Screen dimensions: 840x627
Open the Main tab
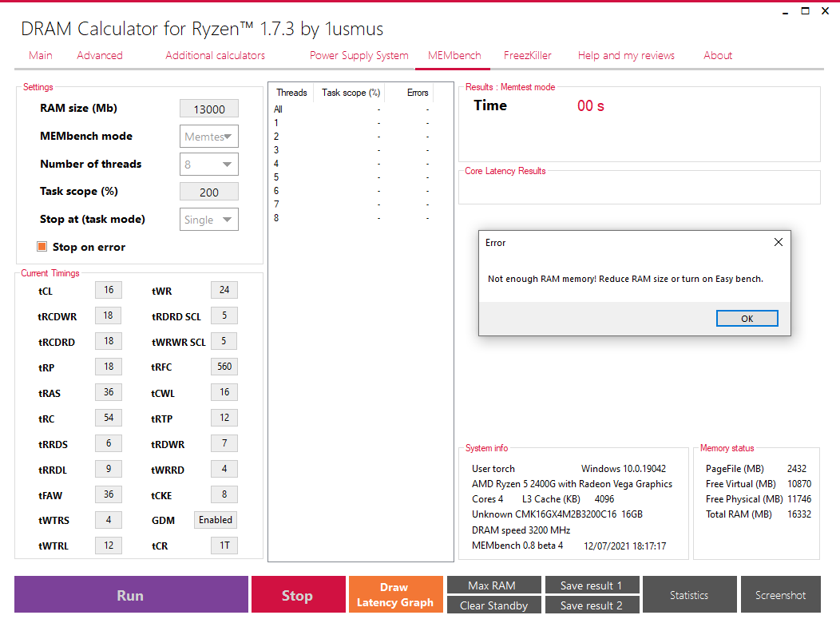[41, 55]
